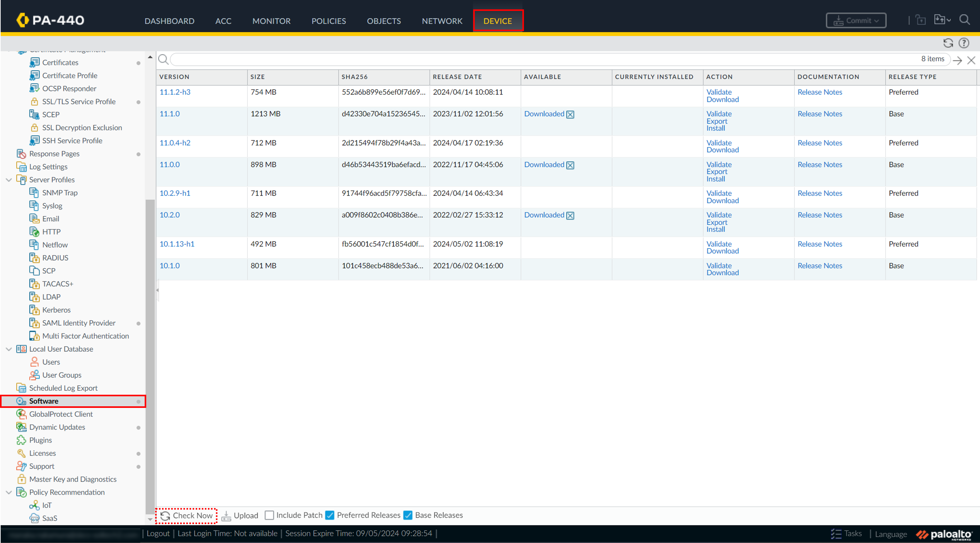Open the Dynamic Updates icon
980x543 pixels.
pos(21,427)
